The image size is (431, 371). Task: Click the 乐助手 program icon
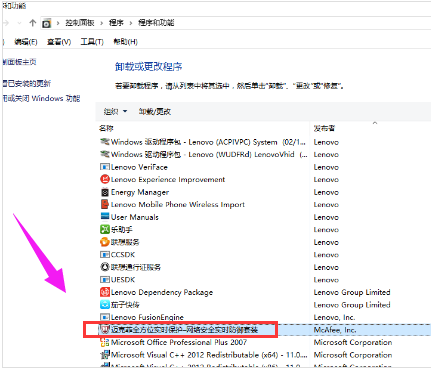(x=105, y=229)
